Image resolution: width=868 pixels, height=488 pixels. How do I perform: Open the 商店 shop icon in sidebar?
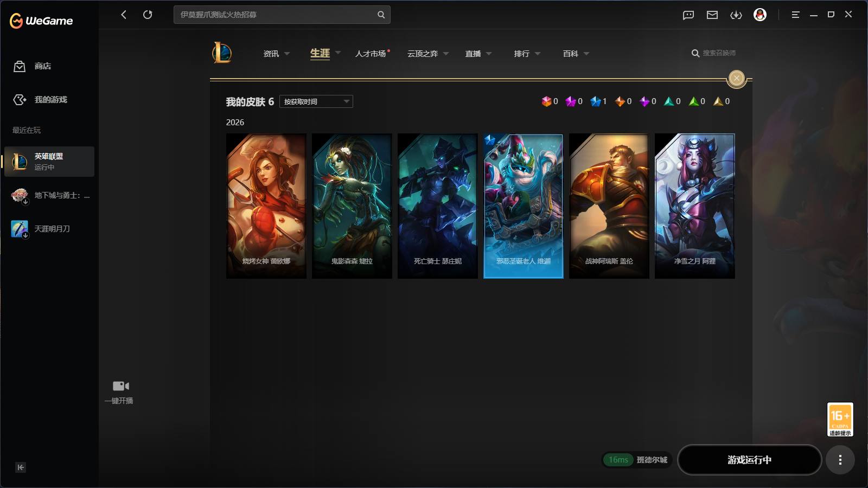click(20, 66)
